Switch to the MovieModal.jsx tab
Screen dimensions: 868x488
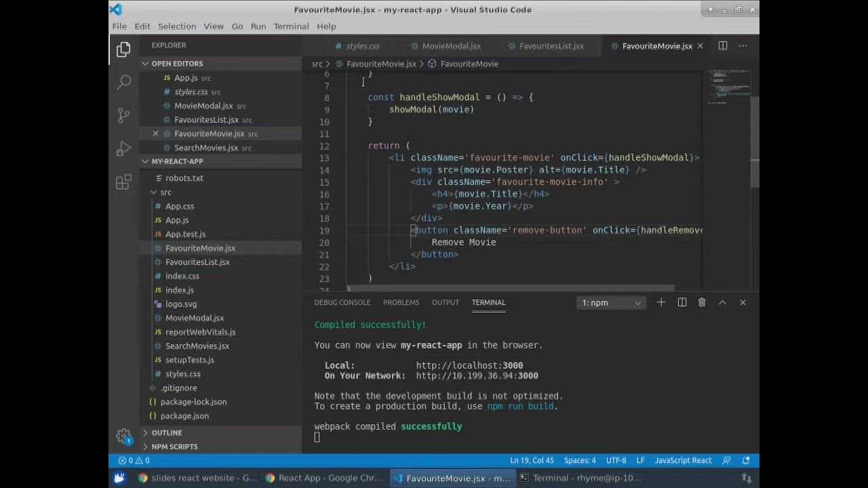click(451, 46)
